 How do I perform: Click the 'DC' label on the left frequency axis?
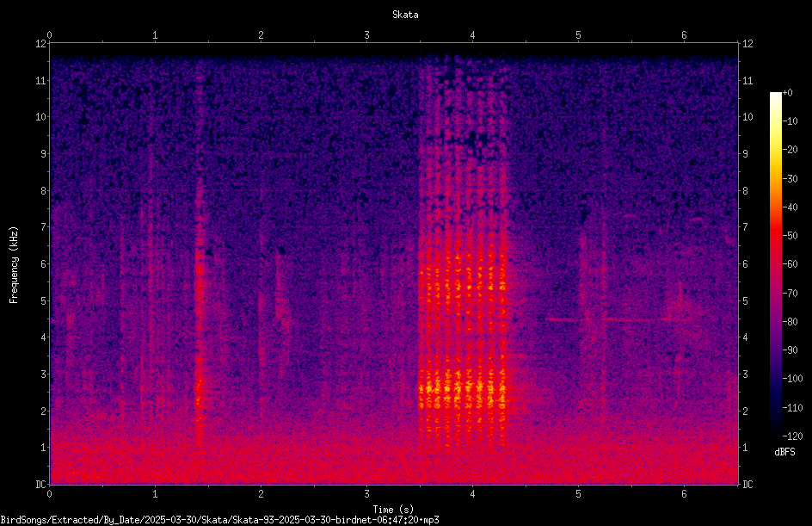(x=40, y=484)
